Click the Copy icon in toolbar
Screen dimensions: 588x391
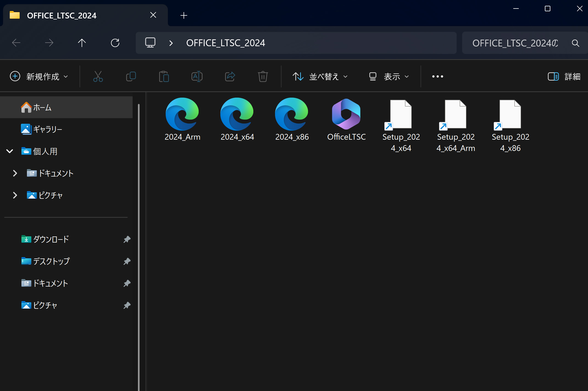pos(131,76)
